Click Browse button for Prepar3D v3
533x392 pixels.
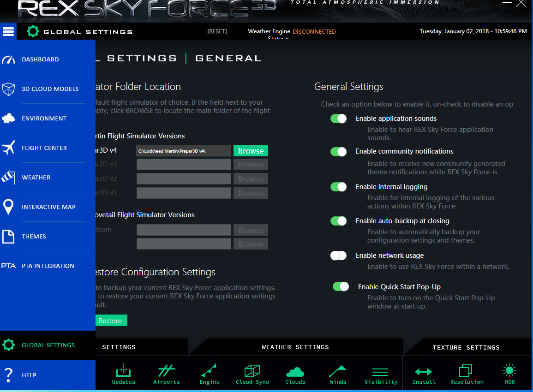[251, 165]
